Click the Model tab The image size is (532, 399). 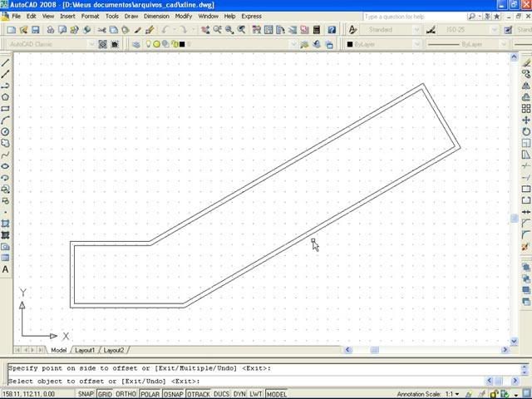pyautogui.click(x=59, y=350)
